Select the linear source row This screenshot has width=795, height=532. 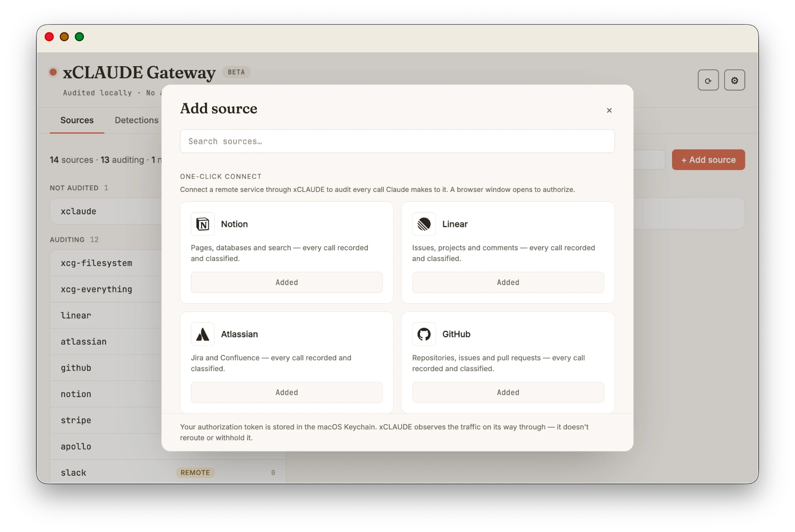(x=106, y=315)
